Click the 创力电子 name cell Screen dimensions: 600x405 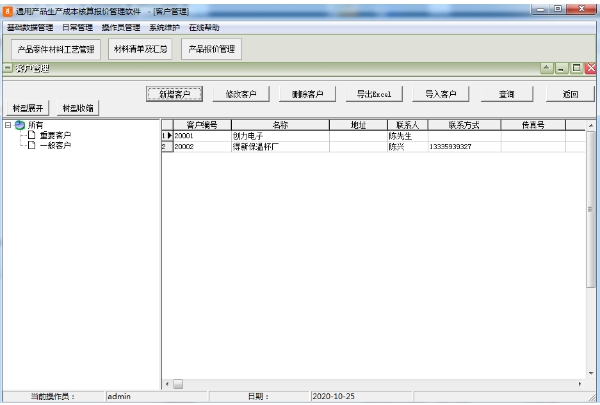280,136
